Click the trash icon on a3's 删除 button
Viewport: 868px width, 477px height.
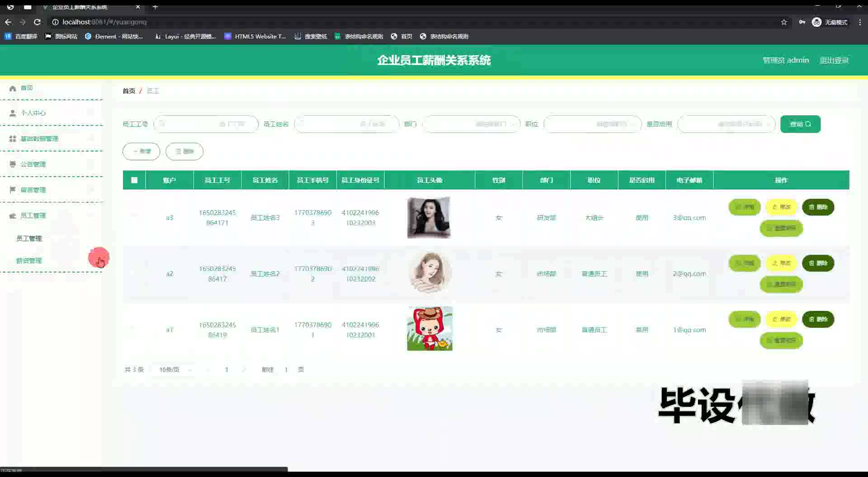coord(811,207)
